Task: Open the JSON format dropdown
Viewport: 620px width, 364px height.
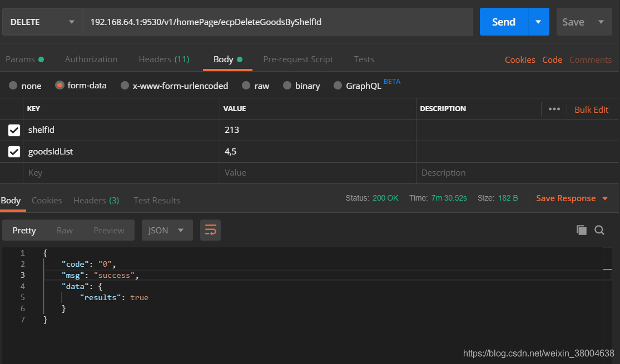Action: tap(167, 230)
